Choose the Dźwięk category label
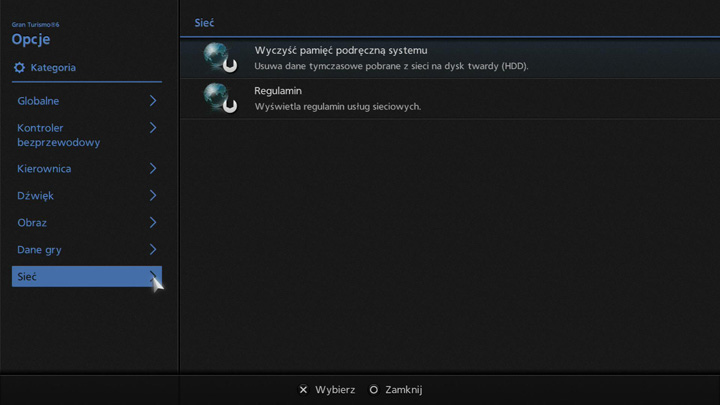Screen dimensions: 720x405 click(x=35, y=196)
